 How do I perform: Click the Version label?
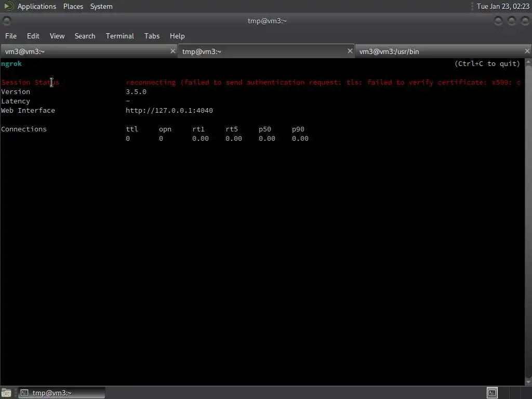(x=15, y=92)
